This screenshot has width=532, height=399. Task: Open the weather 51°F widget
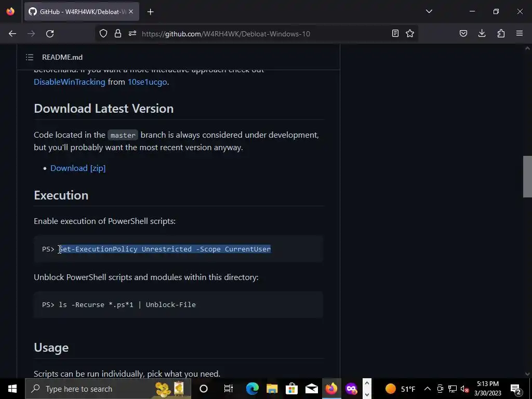401,389
